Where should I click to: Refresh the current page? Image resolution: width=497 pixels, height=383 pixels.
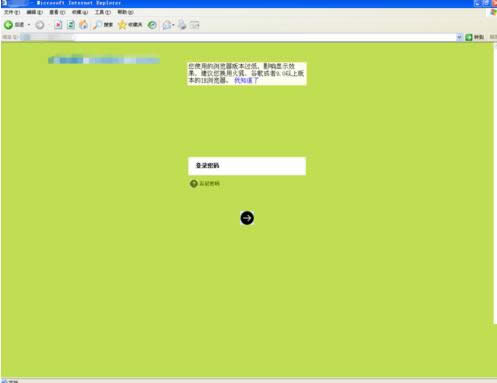[71, 25]
